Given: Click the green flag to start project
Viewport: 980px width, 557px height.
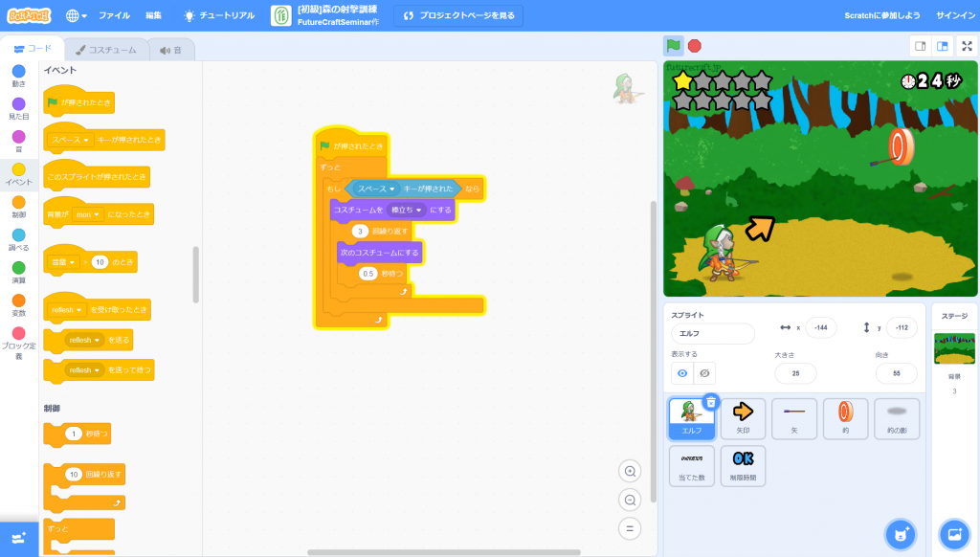Looking at the screenshot, I should click(674, 45).
